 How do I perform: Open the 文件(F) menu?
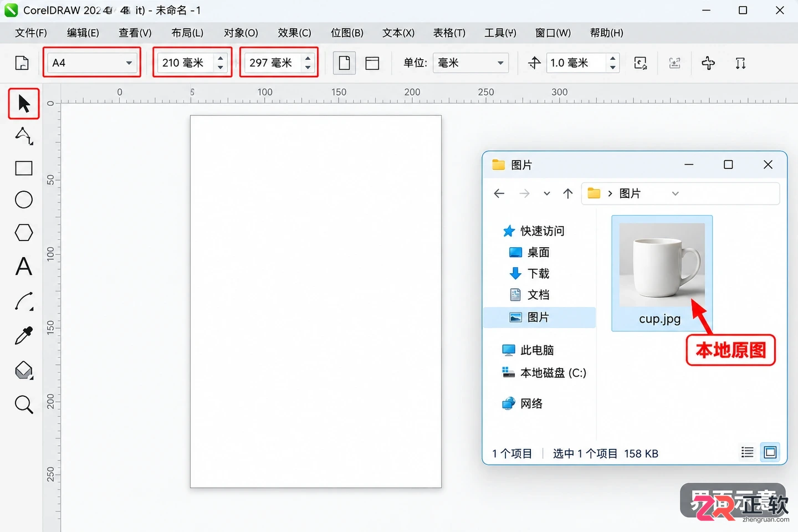[x=31, y=33]
